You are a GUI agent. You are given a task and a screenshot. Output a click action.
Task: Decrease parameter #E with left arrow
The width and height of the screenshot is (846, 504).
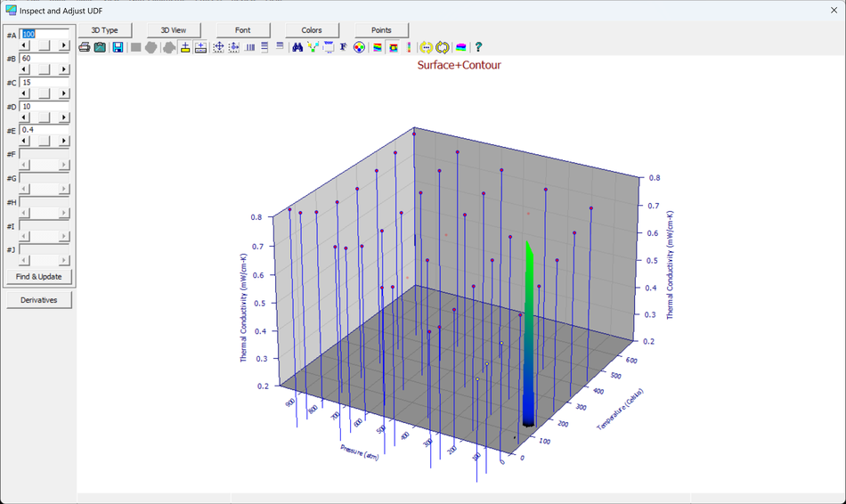[24, 141]
